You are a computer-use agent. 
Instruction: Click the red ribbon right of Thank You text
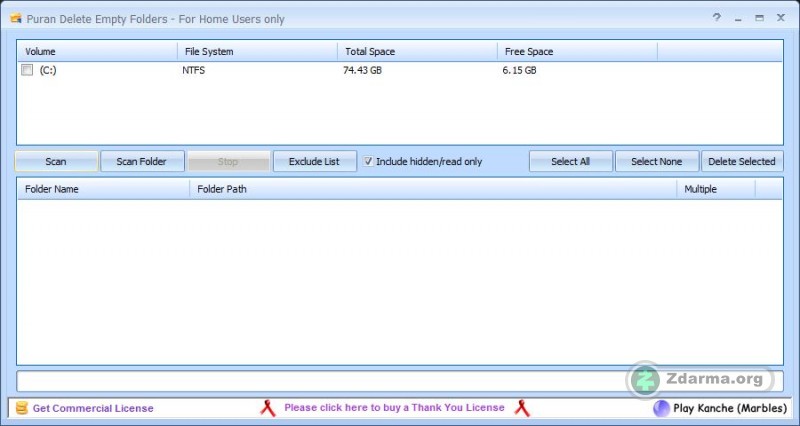pyautogui.click(x=522, y=408)
